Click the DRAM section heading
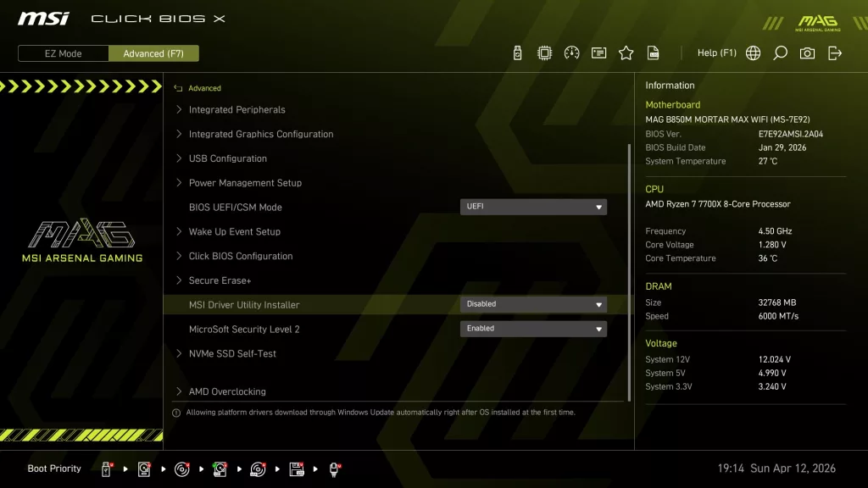This screenshot has height=488, width=868. (x=658, y=286)
